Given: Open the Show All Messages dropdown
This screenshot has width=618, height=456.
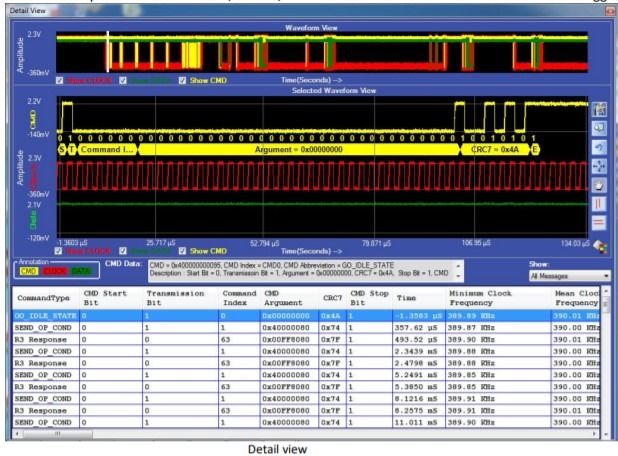Looking at the screenshot, I should click(x=570, y=275).
